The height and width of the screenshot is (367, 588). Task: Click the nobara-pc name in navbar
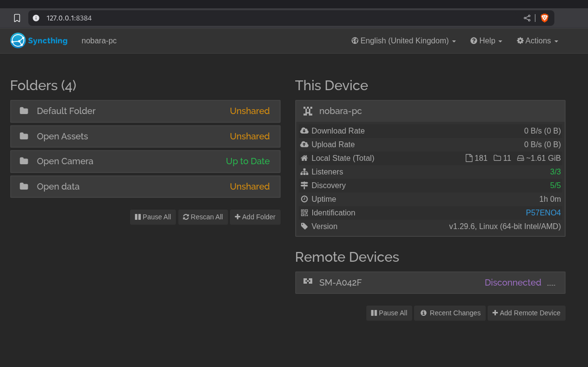pyautogui.click(x=99, y=41)
